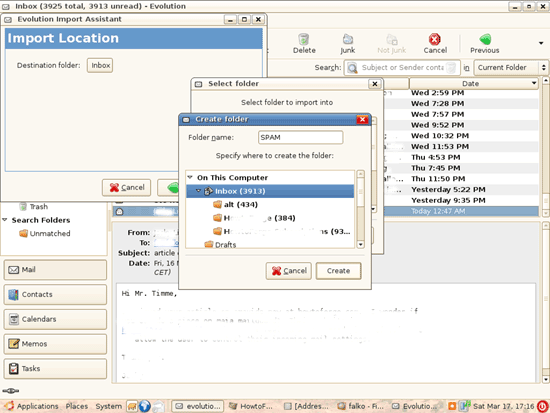This screenshot has width=550, height=413.
Task: Open the System menu
Action: [108, 406]
